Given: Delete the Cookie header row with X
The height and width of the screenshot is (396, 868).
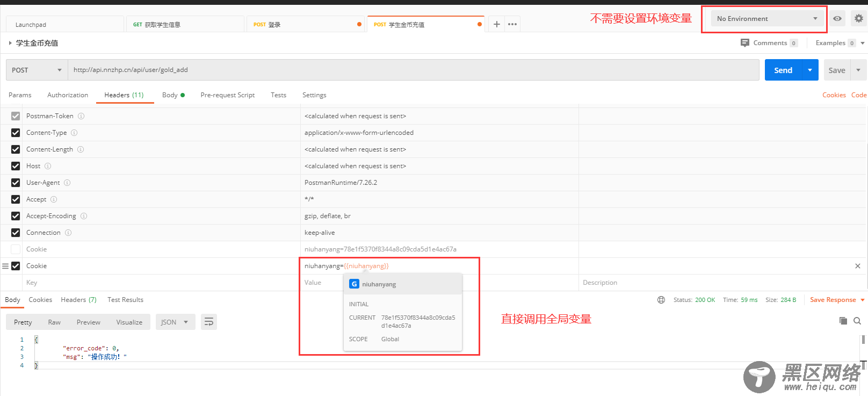Looking at the screenshot, I should [x=858, y=266].
